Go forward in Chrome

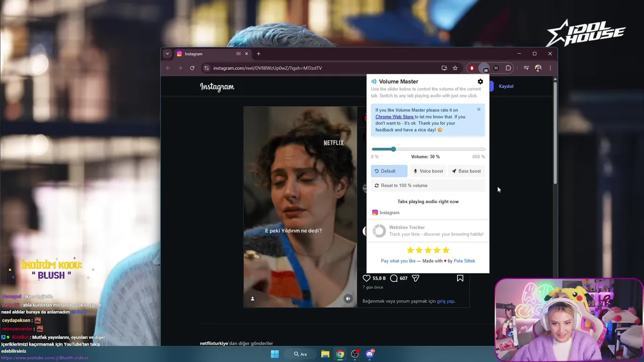180,68
